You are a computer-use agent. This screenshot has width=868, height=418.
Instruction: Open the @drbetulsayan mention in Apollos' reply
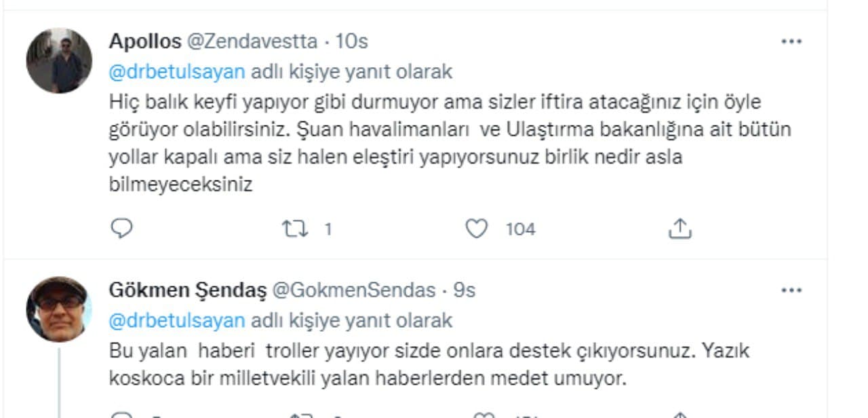click(176, 72)
